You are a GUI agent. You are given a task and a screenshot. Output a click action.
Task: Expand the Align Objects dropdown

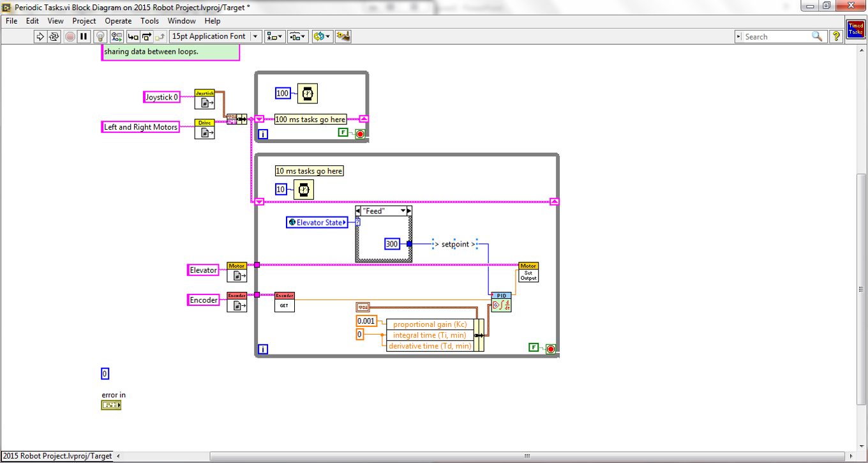276,37
